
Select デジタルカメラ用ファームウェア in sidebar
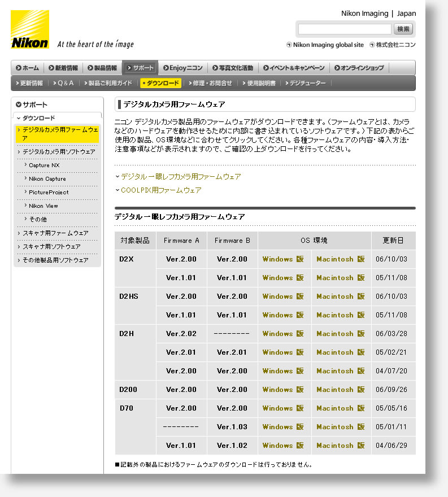[x=58, y=134]
